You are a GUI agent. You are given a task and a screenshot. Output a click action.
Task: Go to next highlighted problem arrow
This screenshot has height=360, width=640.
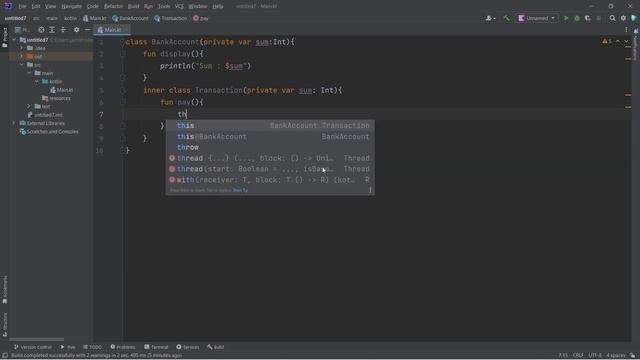626,41
